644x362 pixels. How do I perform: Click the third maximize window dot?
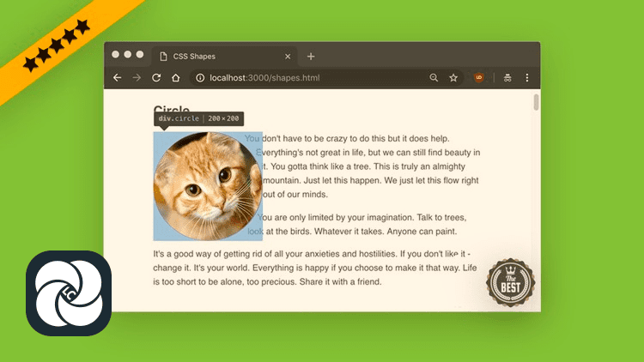click(x=140, y=54)
